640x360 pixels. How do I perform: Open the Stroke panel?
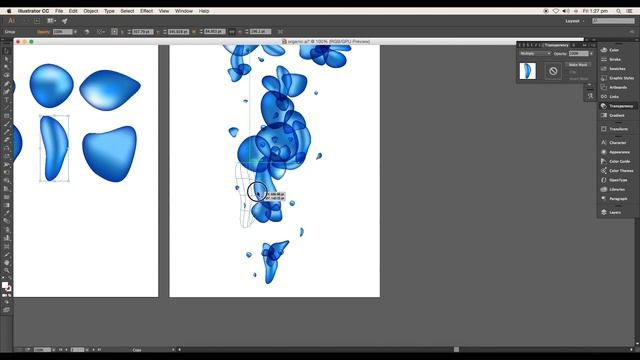pyautogui.click(x=616, y=59)
